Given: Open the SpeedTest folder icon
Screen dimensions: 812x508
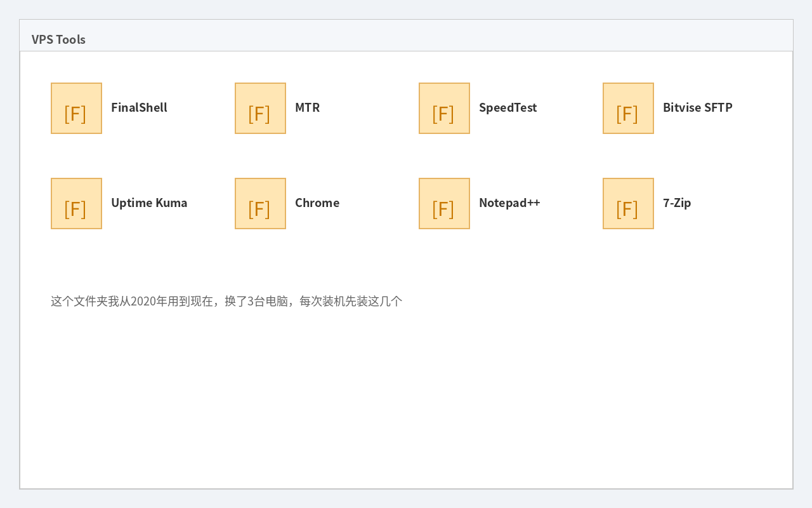Looking at the screenshot, I should coord(444,108).
